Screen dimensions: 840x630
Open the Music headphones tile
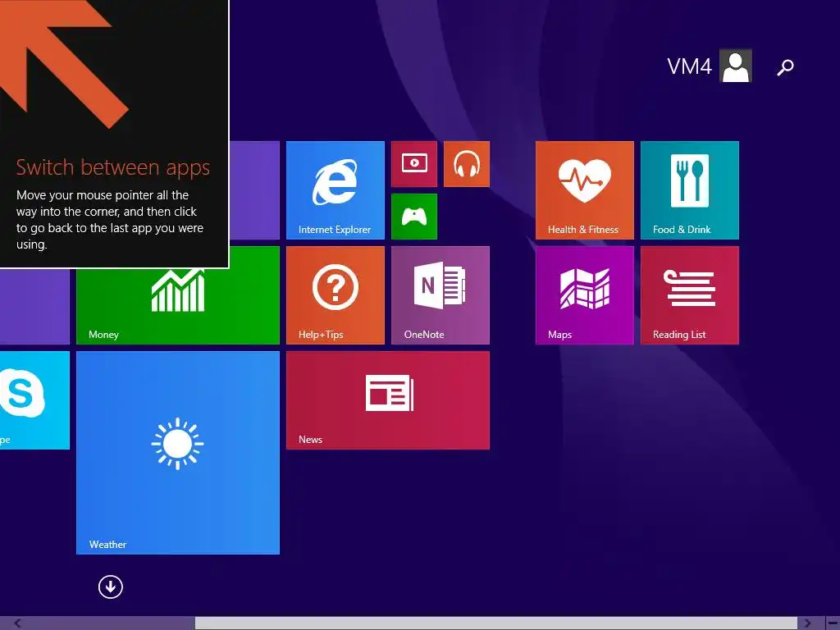[467, 164]
